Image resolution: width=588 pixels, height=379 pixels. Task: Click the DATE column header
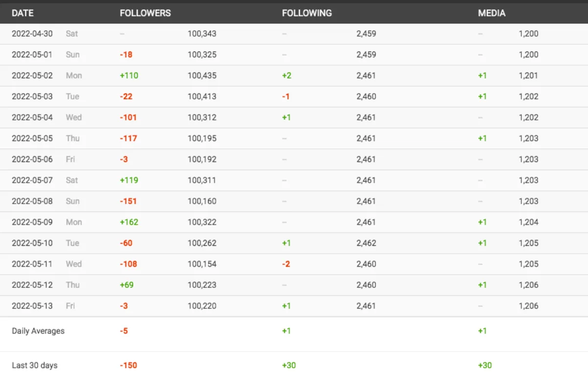click(x=23, y=13)
